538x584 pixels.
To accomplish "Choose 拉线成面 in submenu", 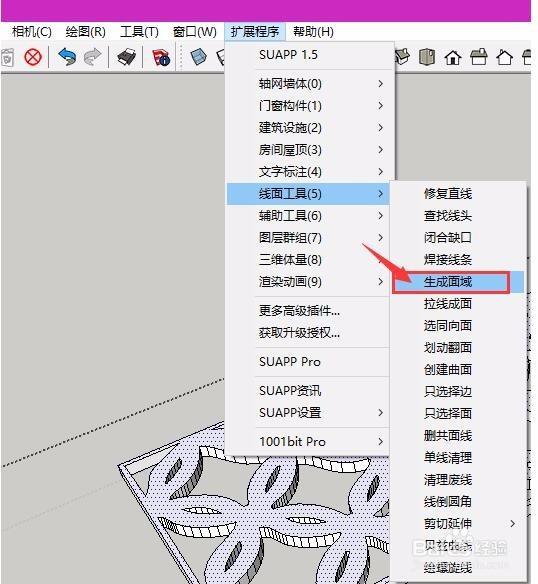I will tap(458, 304).
